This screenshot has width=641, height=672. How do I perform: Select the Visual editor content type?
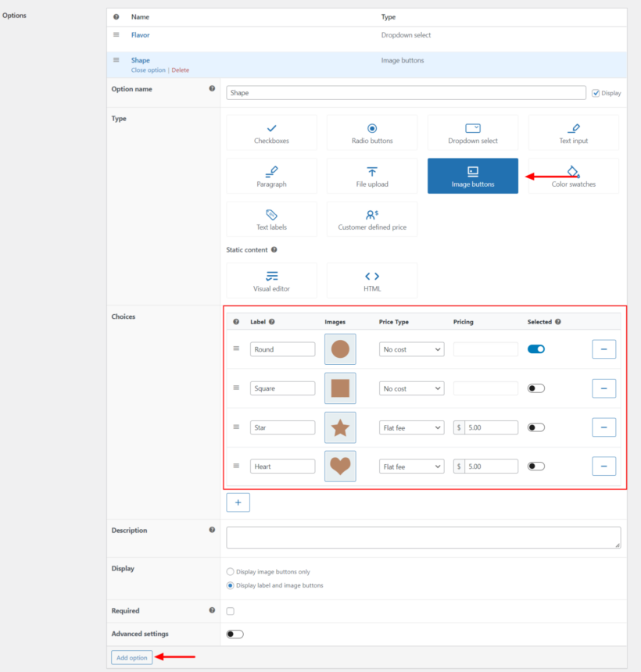coord(271,281)
